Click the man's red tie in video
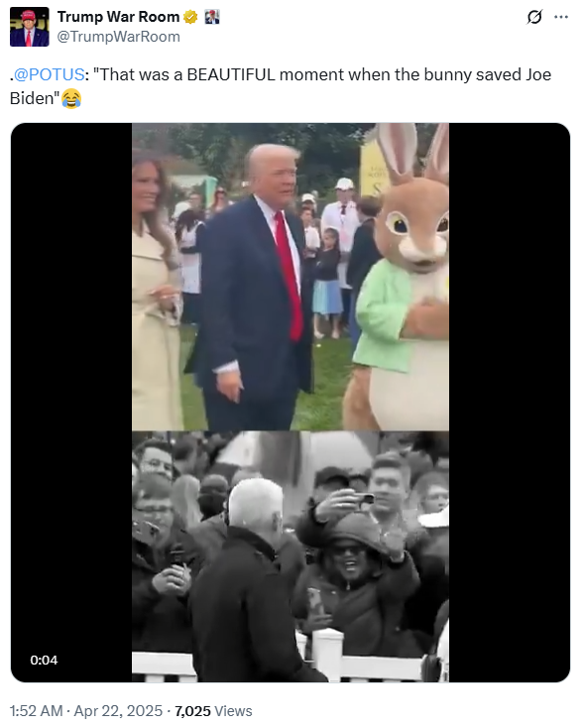The image size is (584, 728). [x=289, y=275]
